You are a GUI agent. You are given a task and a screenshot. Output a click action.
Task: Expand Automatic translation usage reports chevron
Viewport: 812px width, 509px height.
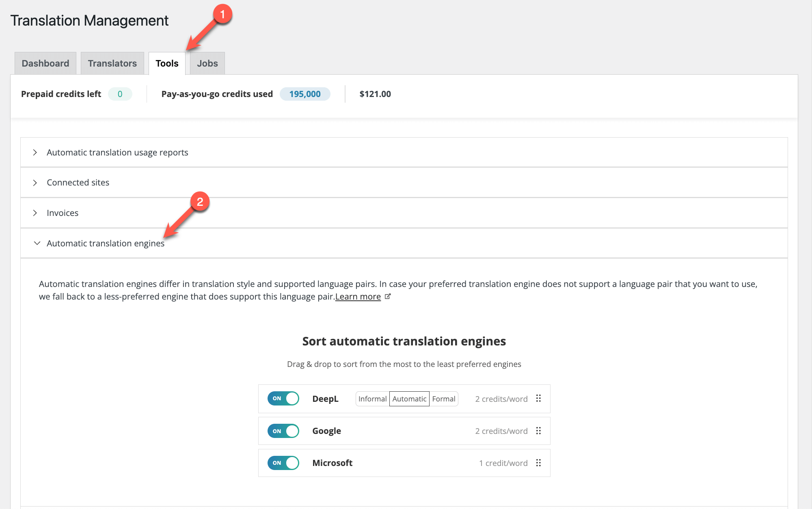click(35, 152)
